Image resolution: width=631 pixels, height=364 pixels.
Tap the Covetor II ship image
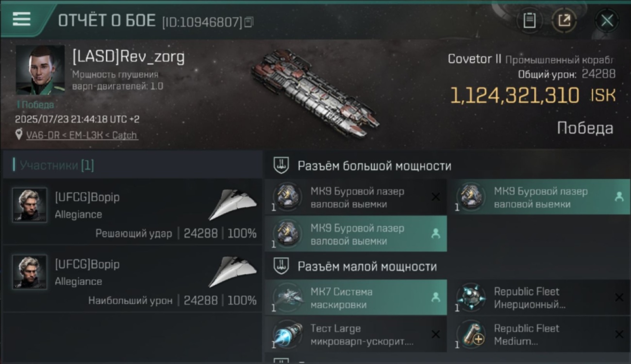pos(315,92)
